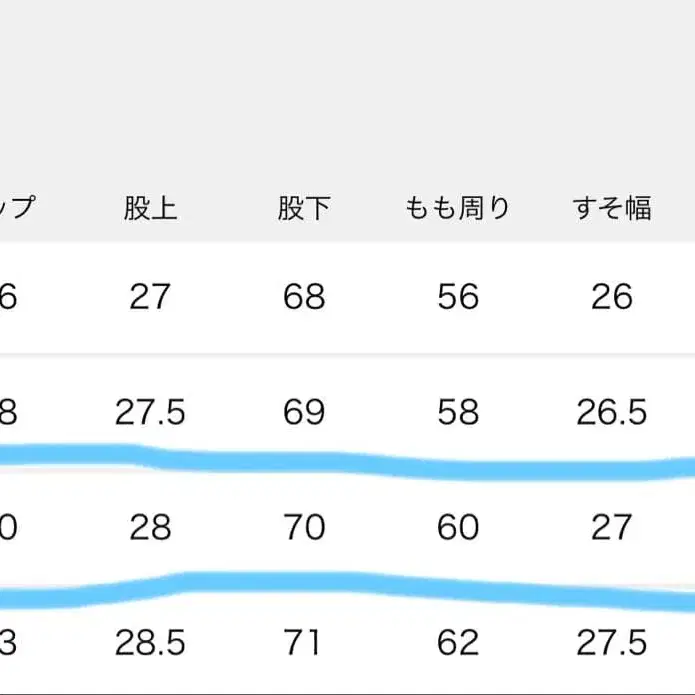Click the 60 cell in もも周り column

point(458,527)
